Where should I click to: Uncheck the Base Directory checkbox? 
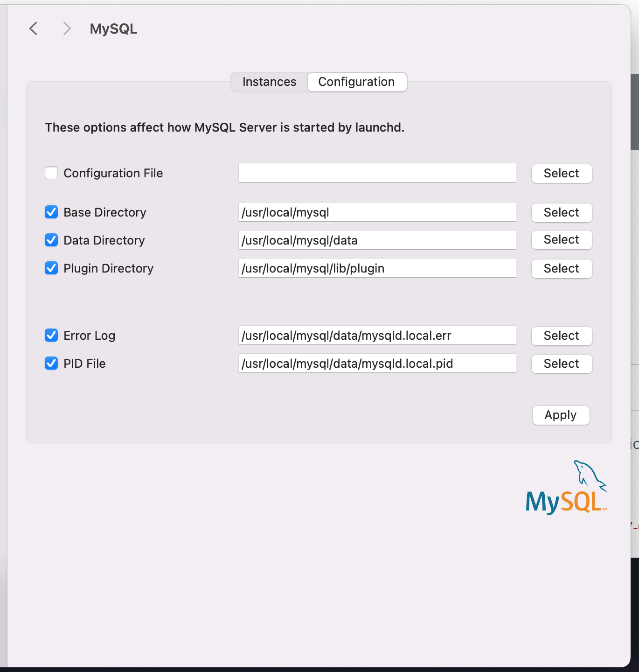click(51, 212)
